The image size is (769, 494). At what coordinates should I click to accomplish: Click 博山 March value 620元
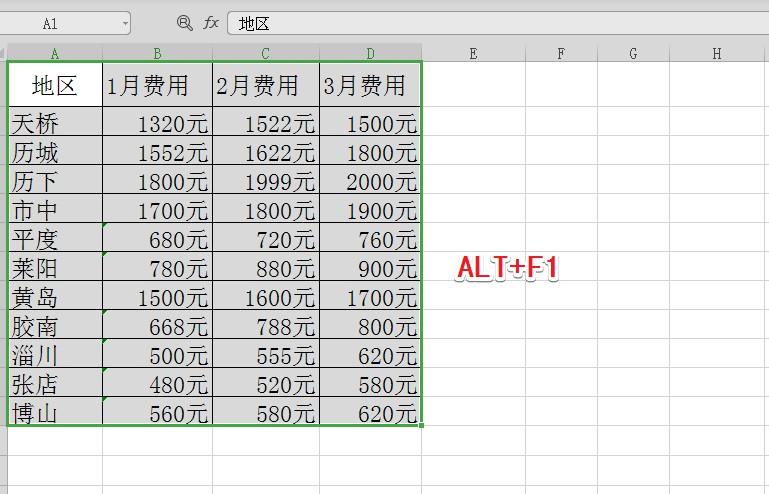370,411
